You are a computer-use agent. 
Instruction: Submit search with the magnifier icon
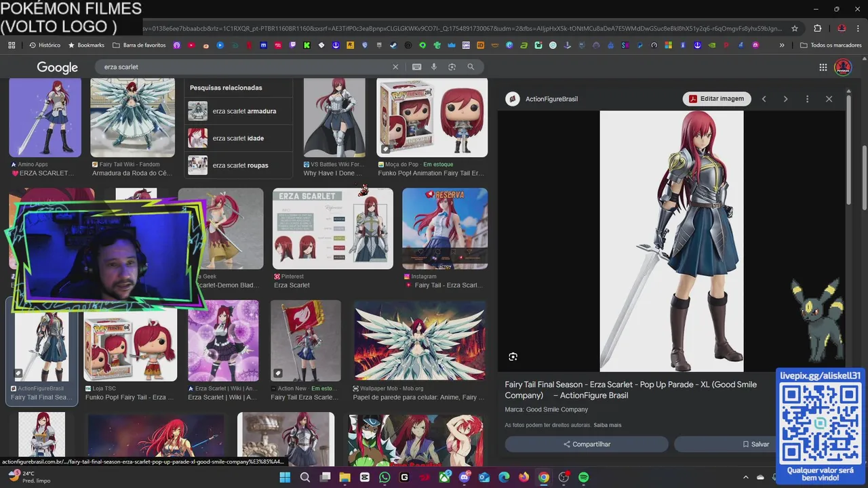pos(471,67)
